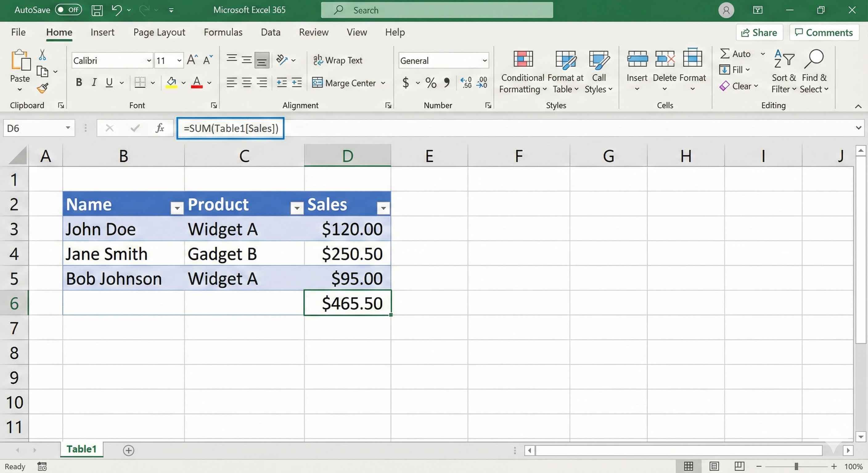The image size is (868, 473).
Task: Click the Conditional Formatting icon
Action: point(523,59)
